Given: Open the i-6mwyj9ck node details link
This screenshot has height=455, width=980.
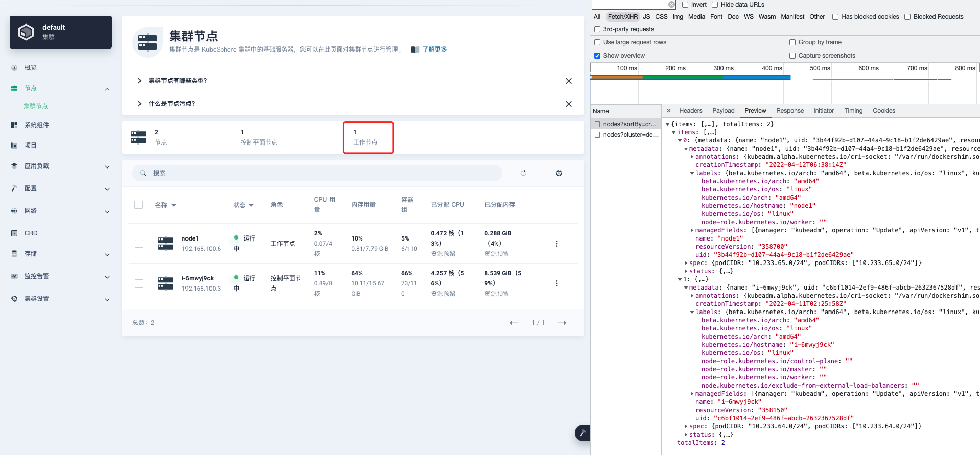Looking at the screenshot, I should point(198,278).
